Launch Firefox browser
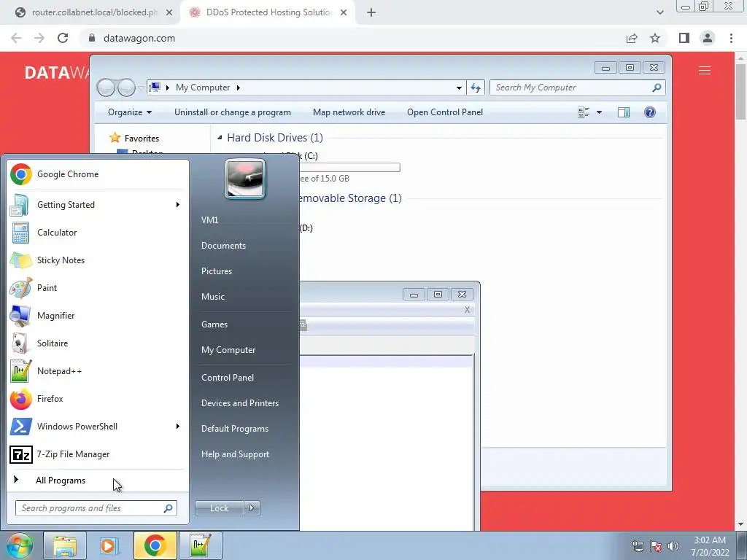The image size is (747, 560). click(98, 399)
